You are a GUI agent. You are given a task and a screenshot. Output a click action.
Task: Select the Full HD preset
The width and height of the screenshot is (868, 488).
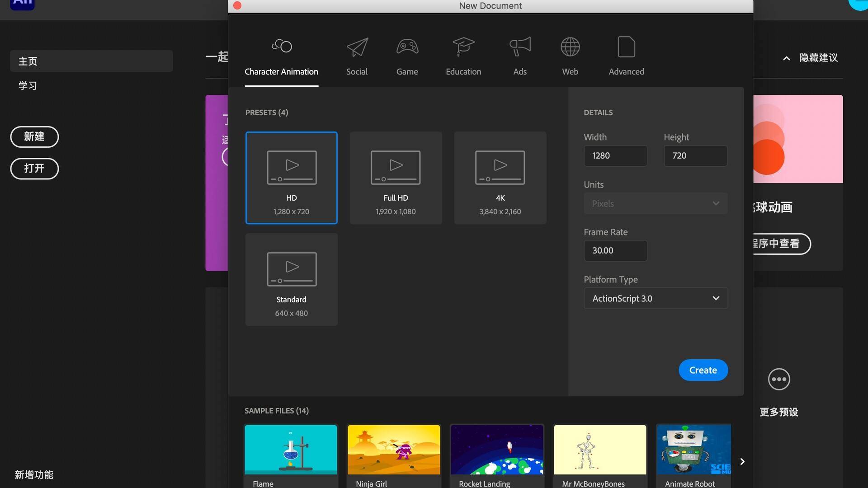coord(395,178)
